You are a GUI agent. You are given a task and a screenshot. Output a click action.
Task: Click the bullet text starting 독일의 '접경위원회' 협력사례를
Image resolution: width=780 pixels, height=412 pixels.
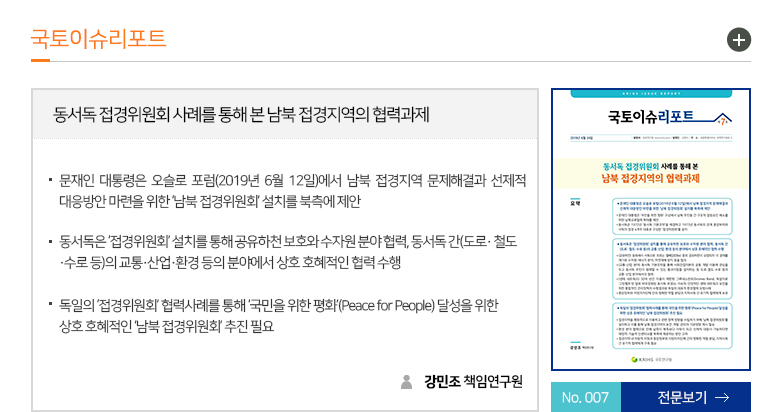click(279, 315)
